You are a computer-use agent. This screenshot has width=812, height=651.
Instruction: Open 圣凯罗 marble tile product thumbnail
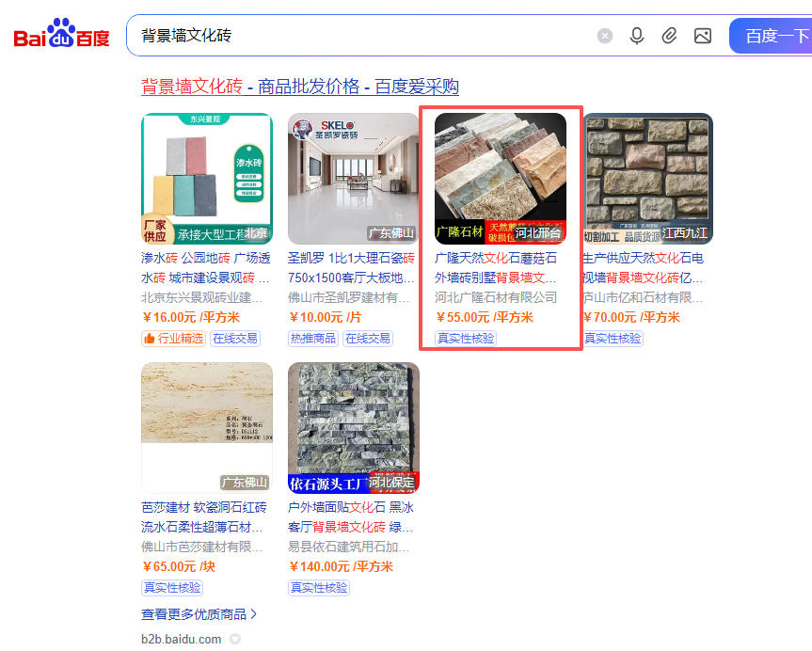[x=353, y=179]
